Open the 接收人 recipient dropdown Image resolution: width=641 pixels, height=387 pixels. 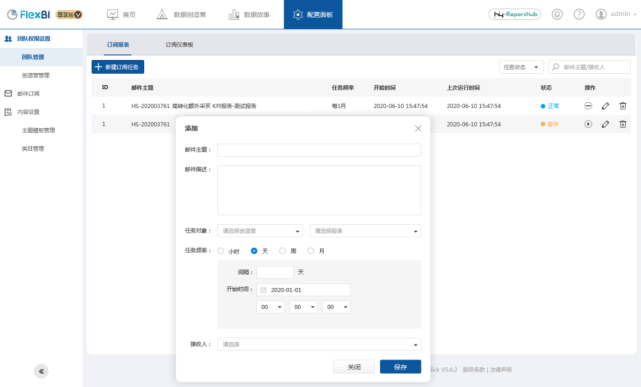coord(319,344)
